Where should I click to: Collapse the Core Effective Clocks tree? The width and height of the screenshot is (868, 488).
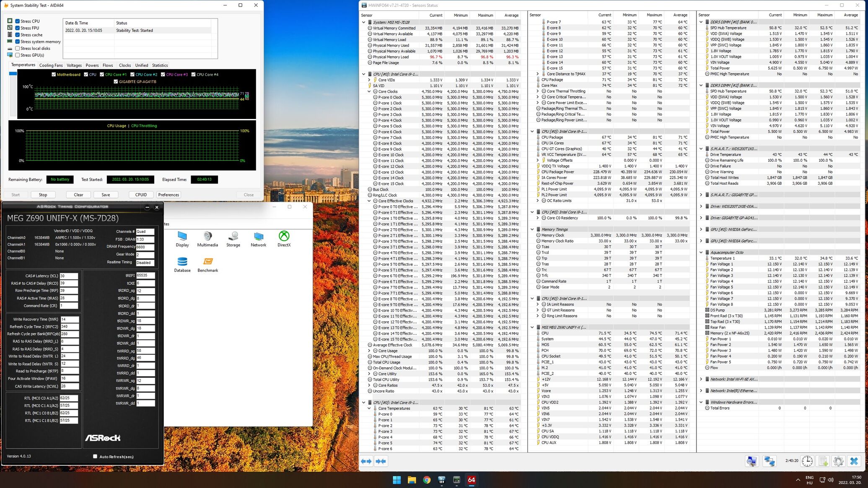pyautogui.click(x=369, y=201)
